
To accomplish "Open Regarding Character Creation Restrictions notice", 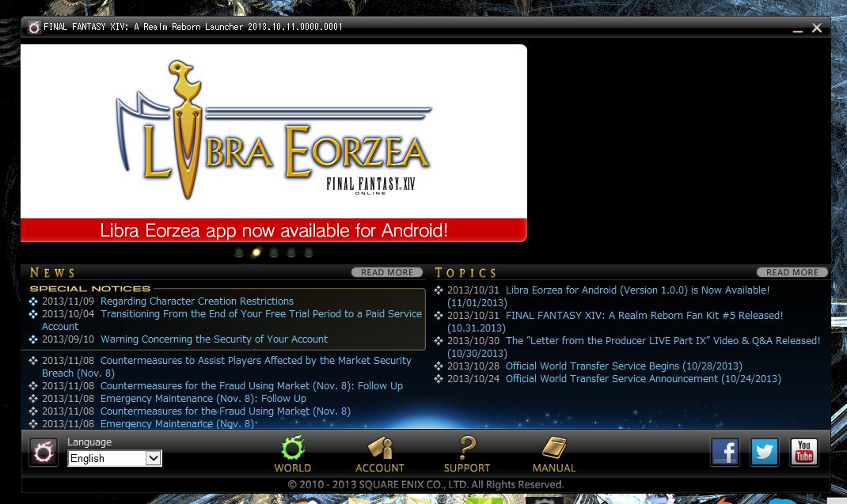I will tap(197, 301).
